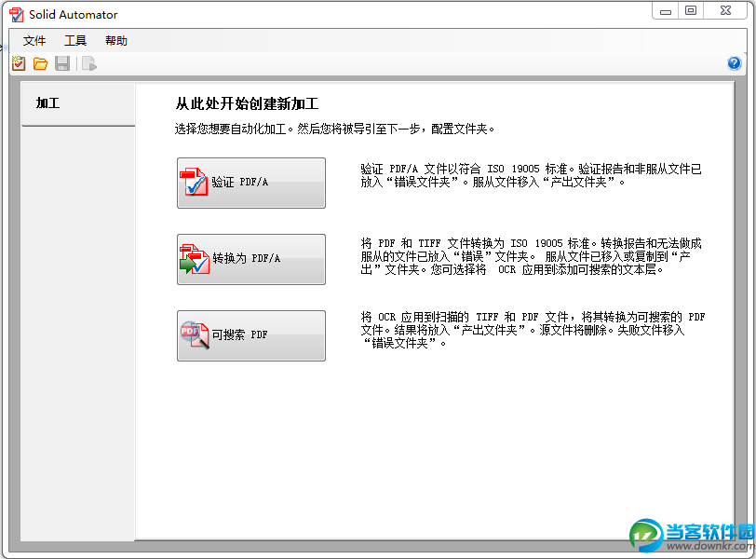Click the run job toolbar icon

tap(89, 63)
